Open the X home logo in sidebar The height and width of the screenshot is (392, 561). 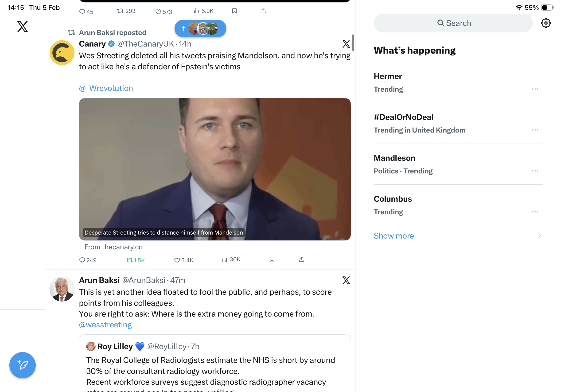[23, 26]
